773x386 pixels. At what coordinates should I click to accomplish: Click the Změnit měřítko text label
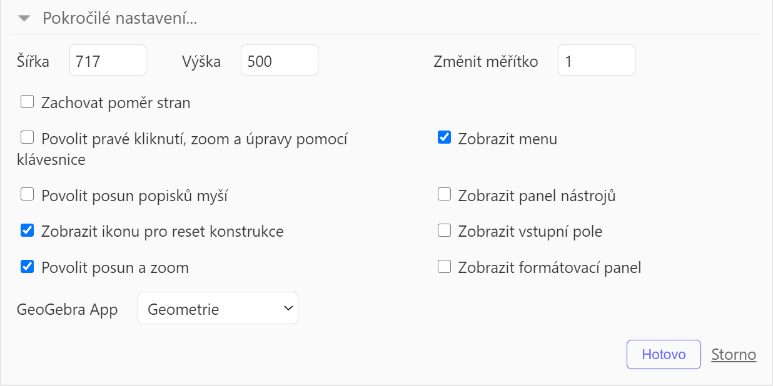[486, 62]
